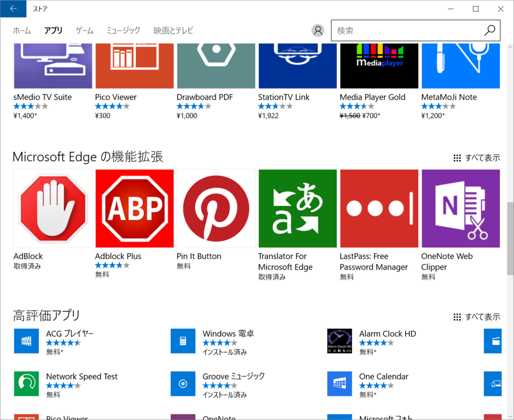Open the sMedio TV Suite tile

coord(53,66)
